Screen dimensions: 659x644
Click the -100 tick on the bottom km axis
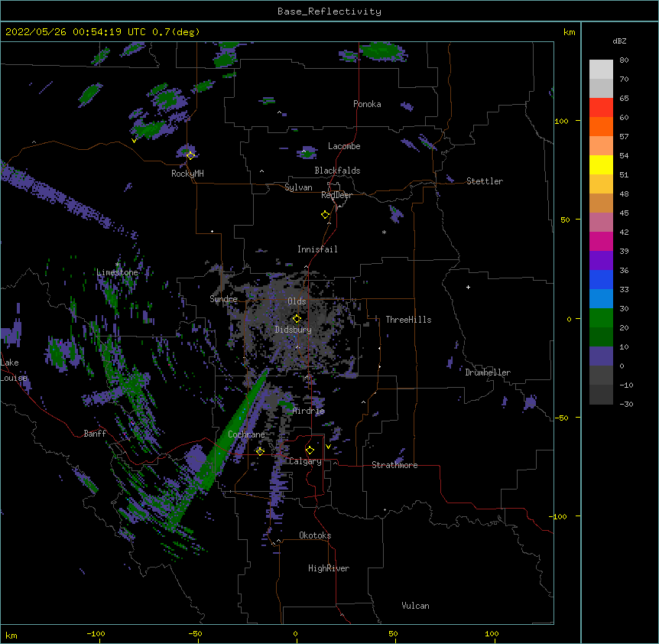click(96, 633)
